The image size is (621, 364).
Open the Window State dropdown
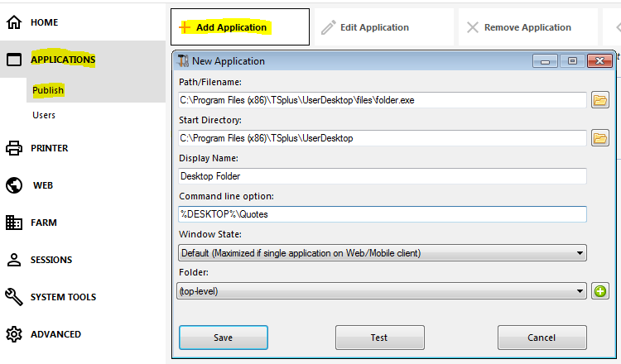click(383, 252)
